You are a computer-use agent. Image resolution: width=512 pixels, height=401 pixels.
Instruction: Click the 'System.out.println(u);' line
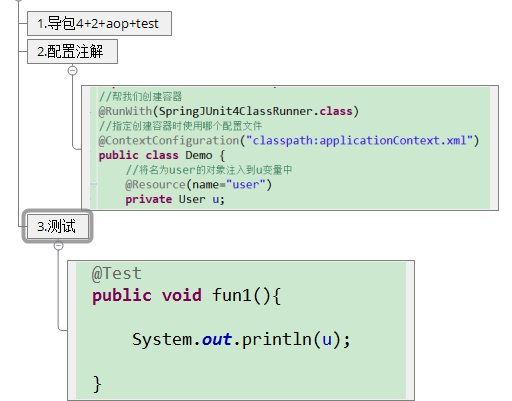[241, 339]
